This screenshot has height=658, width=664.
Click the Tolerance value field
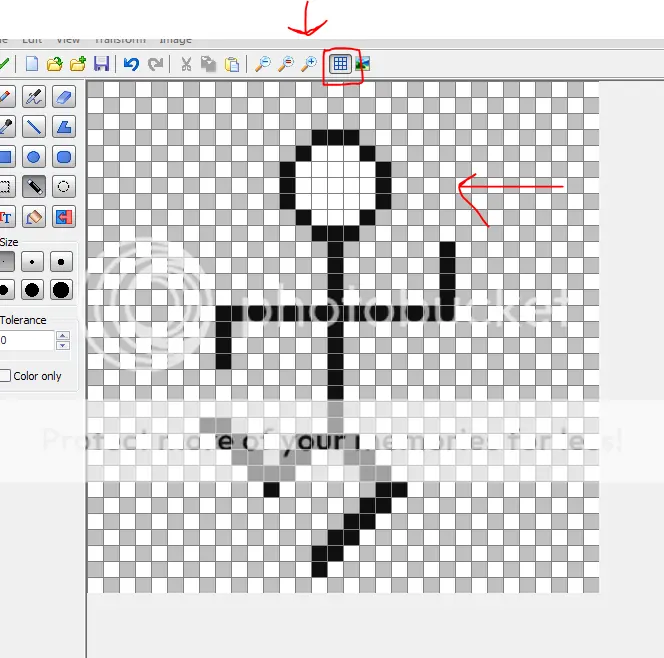(x=27, y=340)
